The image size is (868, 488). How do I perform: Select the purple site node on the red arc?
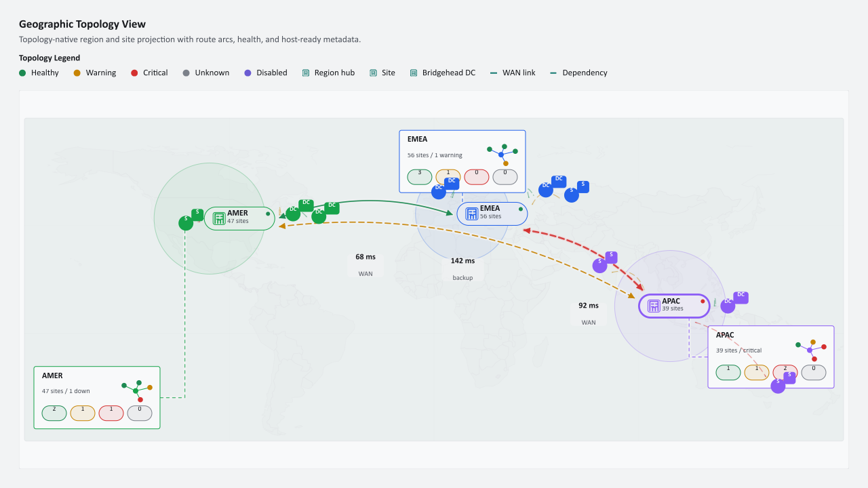(599, 265)
